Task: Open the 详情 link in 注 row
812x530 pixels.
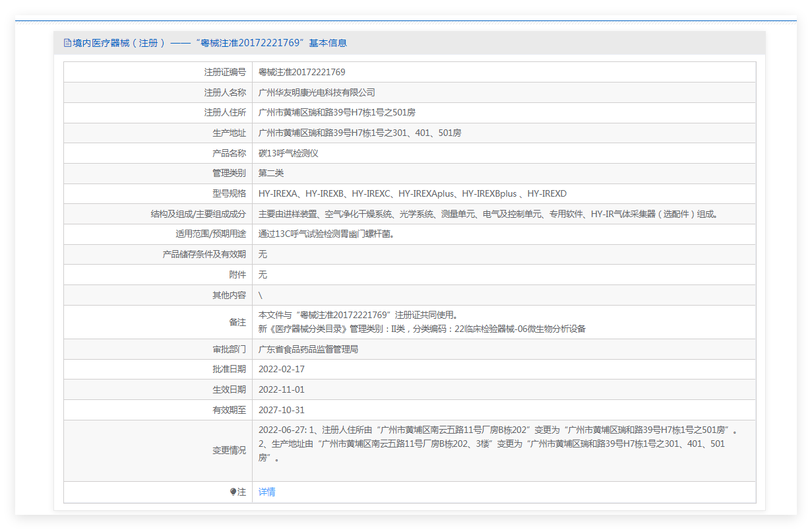Action: pyautogui.click(x=267, y=492)
